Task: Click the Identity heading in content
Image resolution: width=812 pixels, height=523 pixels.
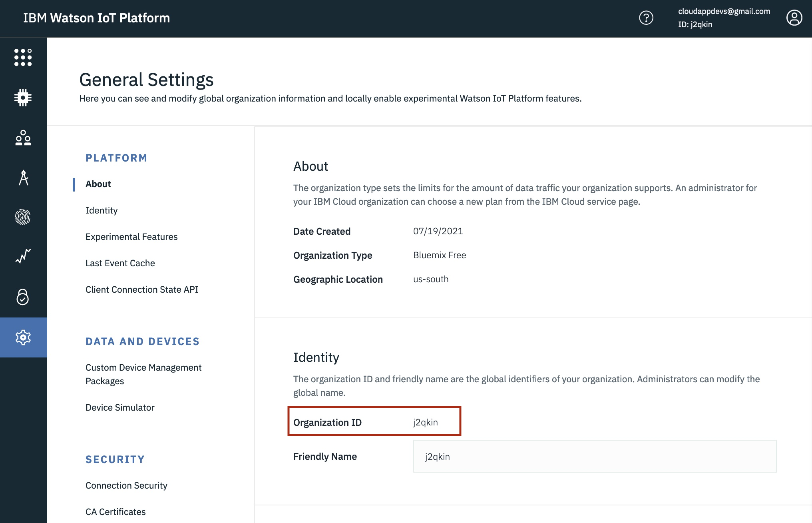Action: coord(316,357)
